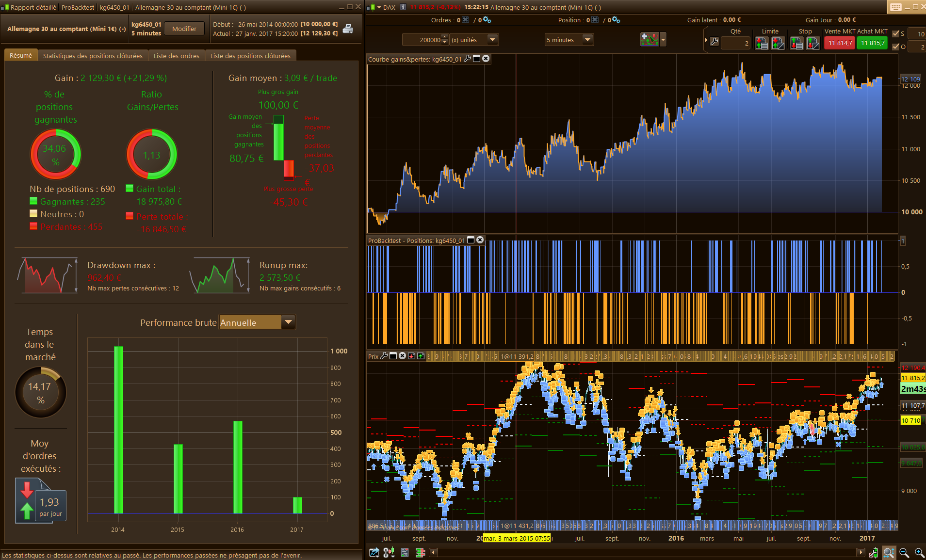Click the first Limite order icon
926x560 pixels.
pos(762,43)
